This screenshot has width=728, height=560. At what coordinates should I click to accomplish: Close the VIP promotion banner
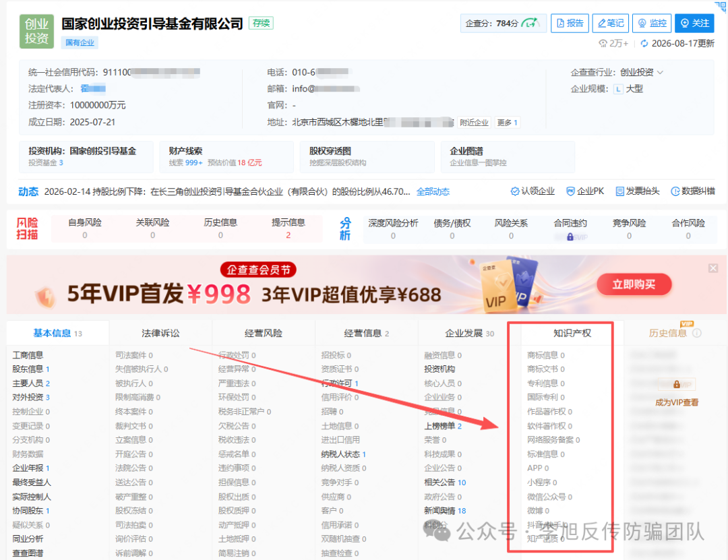[713, 268]
